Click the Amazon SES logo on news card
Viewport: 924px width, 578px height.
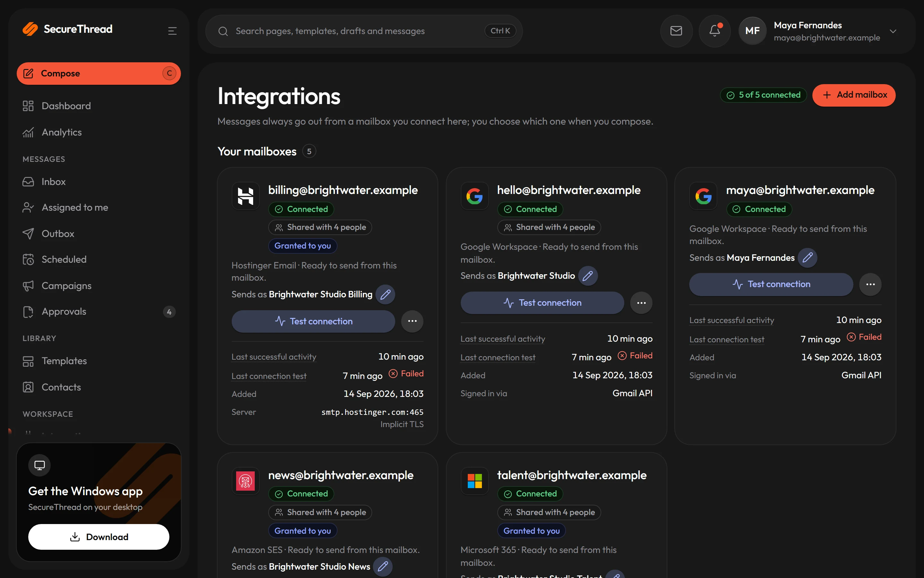[245, 481]
